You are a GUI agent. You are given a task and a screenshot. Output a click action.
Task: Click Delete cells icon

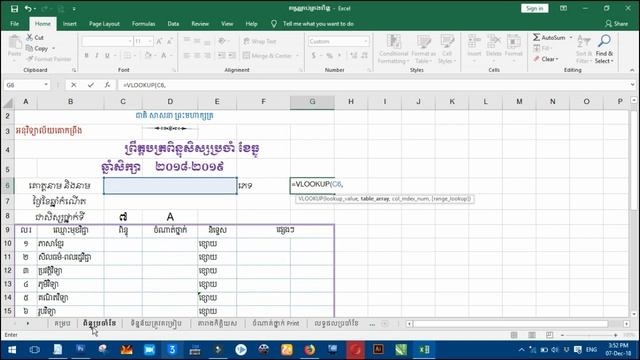tap(493, 42)
